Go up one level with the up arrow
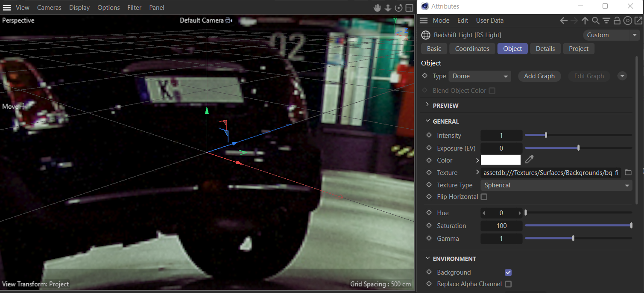This screenshot has width=644, height=293. [585, 21]
